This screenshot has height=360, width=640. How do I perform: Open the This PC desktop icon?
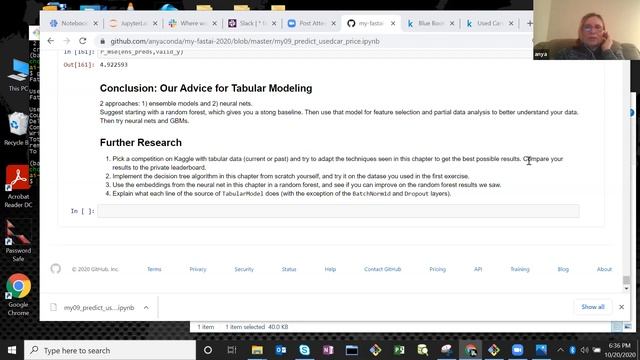(x=18, y=75)
